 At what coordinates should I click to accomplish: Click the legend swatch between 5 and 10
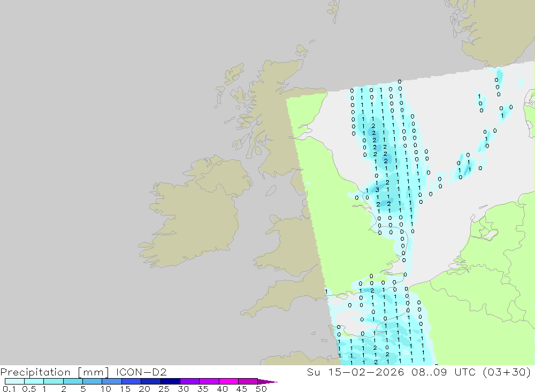point(92,381)
